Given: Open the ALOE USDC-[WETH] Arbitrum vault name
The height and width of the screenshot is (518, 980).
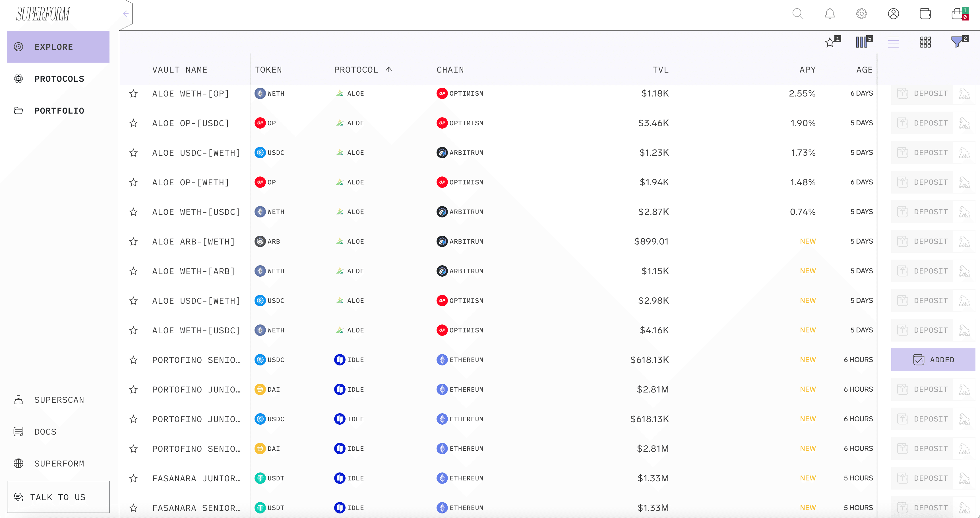Looking at the screenshot, I should tap(196, 153).
